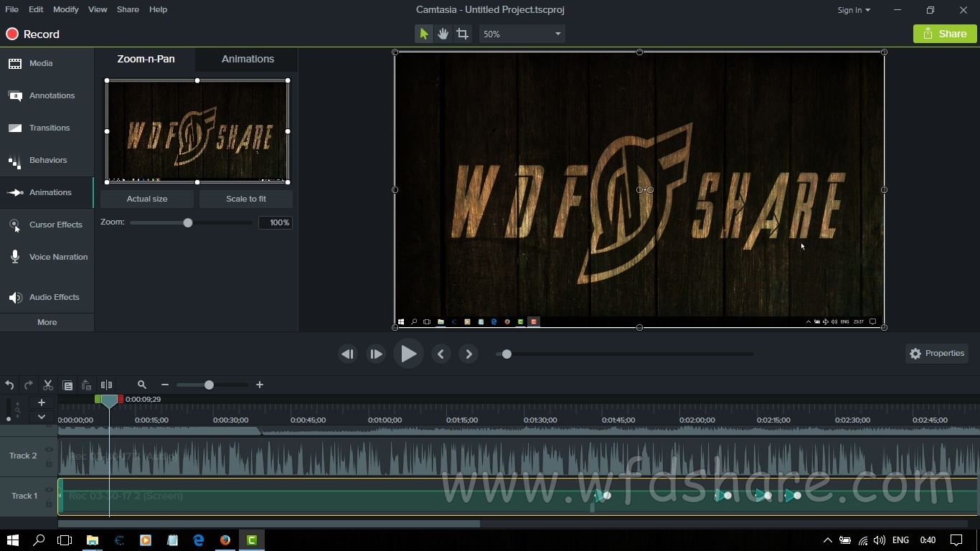Open the Share menu in menu bar
This screenshot has height=551, width=980.
click(128, 9)
